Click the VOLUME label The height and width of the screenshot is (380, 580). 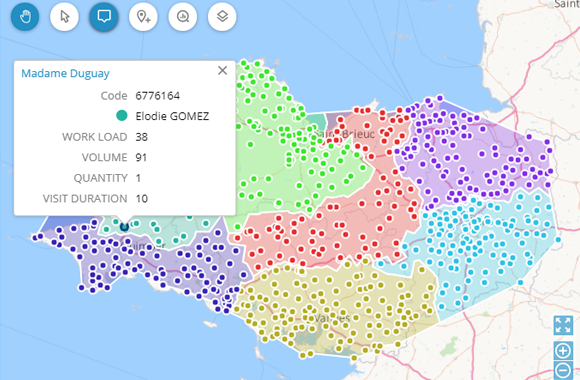tap(104, 158)
